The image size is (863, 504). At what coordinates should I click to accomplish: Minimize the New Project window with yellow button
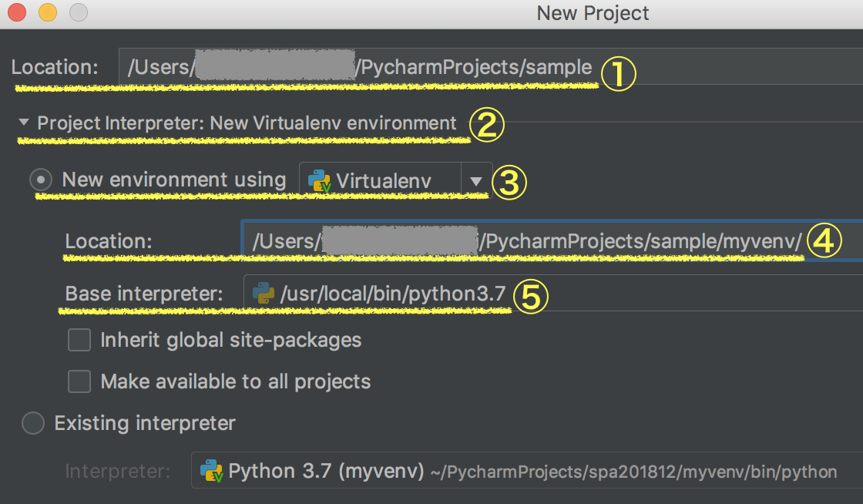(x=48, y=12)
